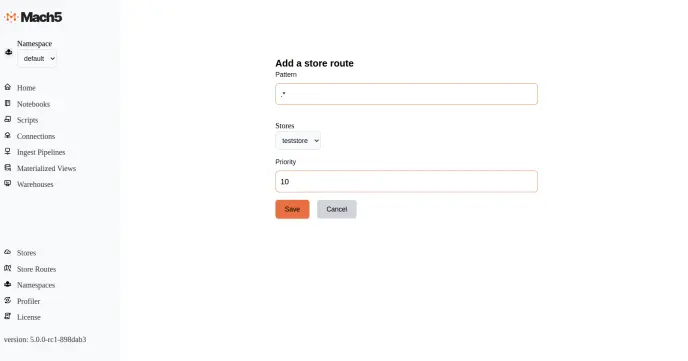Click the Profiler icon in sidebar
Image resolution: width=688 pixels, height=361 pixels.
tap(7, 300)
